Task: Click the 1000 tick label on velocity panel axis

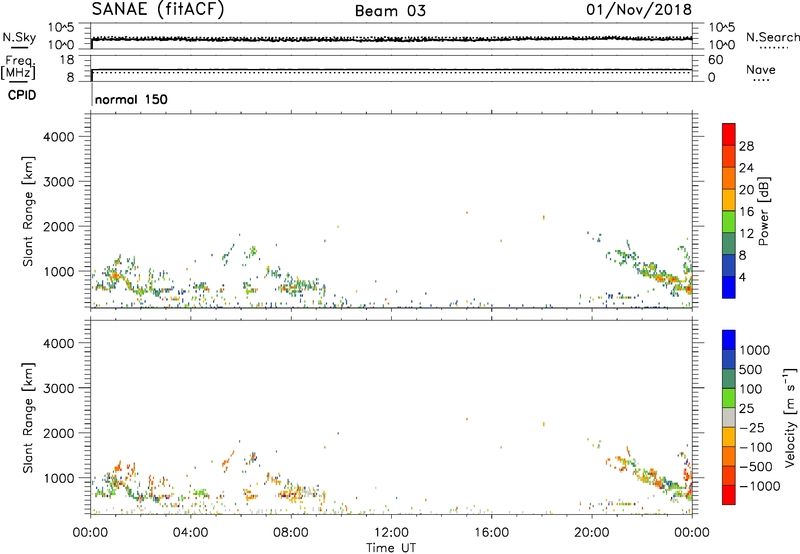Action: point(59,478)
